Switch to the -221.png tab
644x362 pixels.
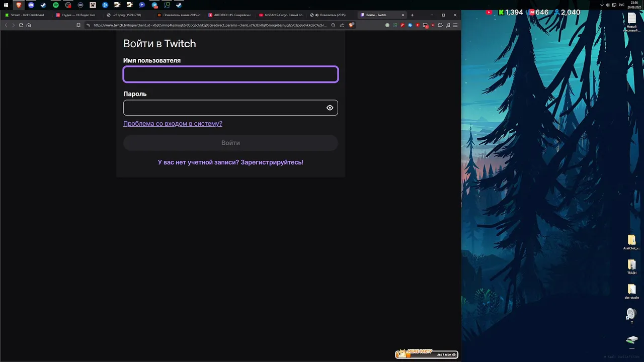[128, 15]
